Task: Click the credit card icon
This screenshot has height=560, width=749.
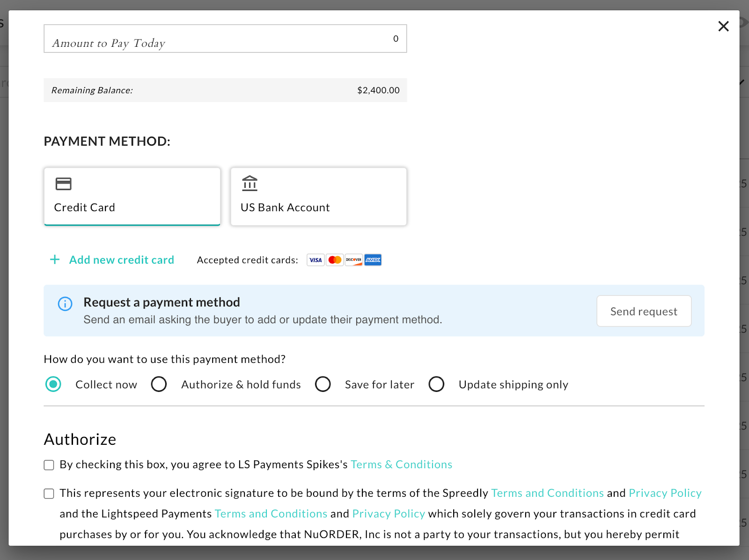Action: 64,184
